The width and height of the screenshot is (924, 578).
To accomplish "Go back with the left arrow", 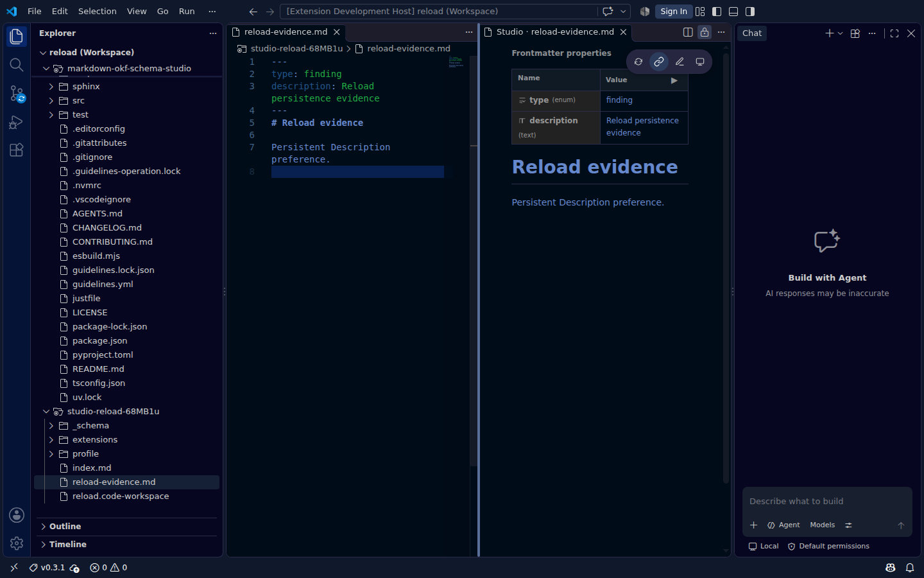I will 253,12.
